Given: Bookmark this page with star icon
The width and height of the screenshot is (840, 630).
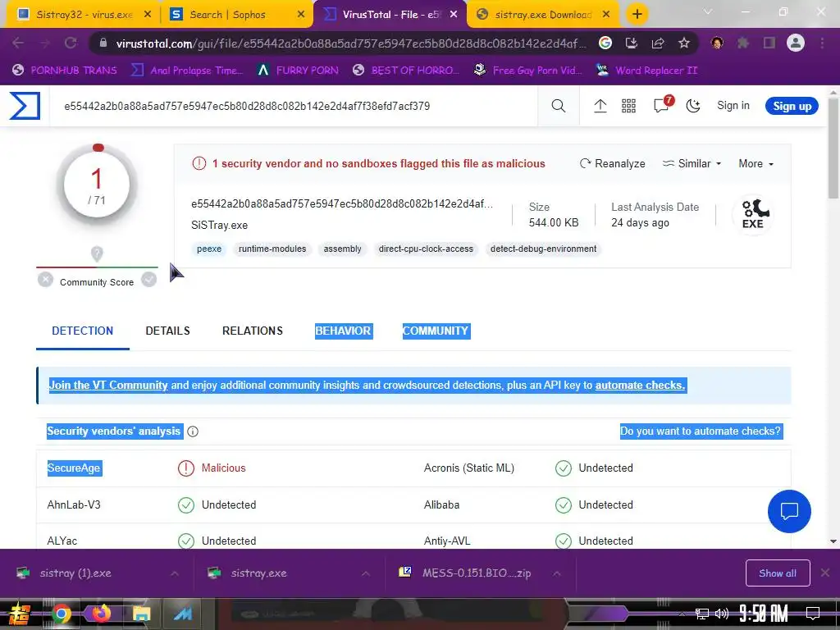Looking at the screenshot, I should tap(684, 43).
